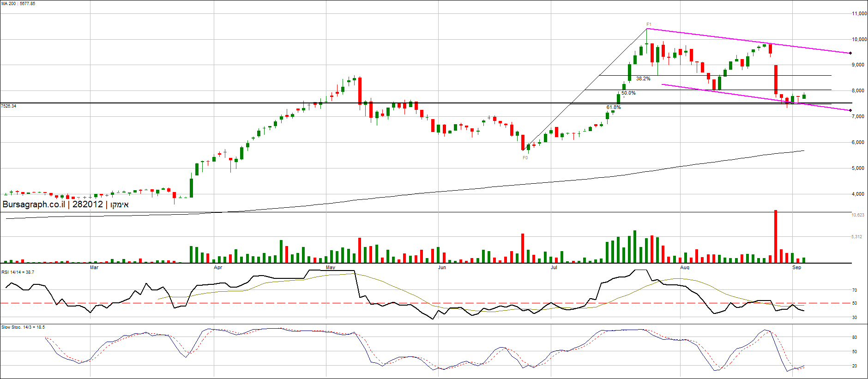Click the MA 200 indicator label
Image resolution: width=868 pixels, height=379 pixels.
point(18,4)
